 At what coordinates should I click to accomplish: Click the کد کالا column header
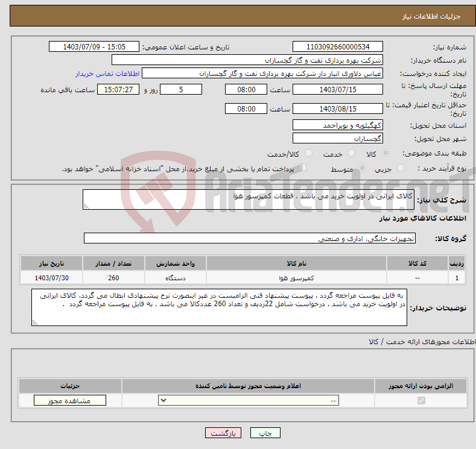pyautogui.click(x=417, y=263)
